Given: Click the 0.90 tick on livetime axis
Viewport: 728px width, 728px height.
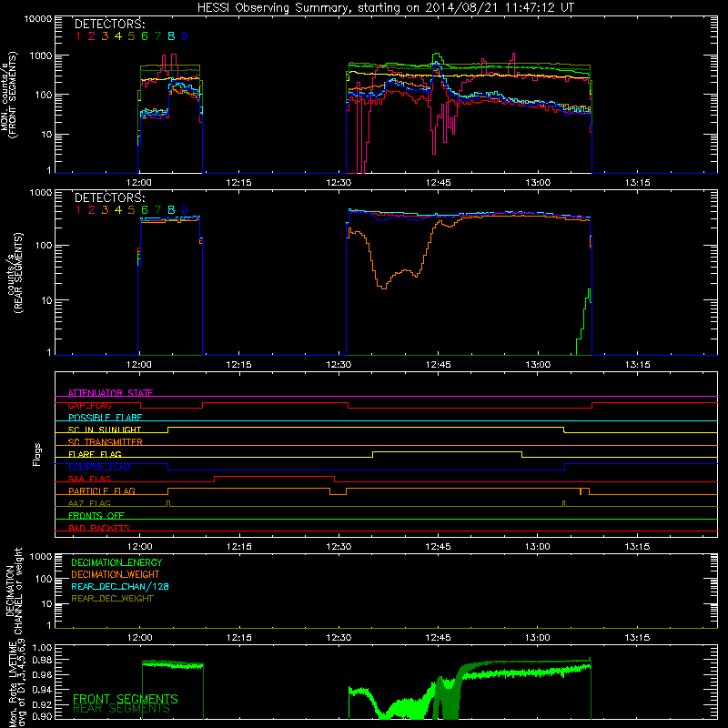Looking at the screenshot, I should (x=42, y=716).
